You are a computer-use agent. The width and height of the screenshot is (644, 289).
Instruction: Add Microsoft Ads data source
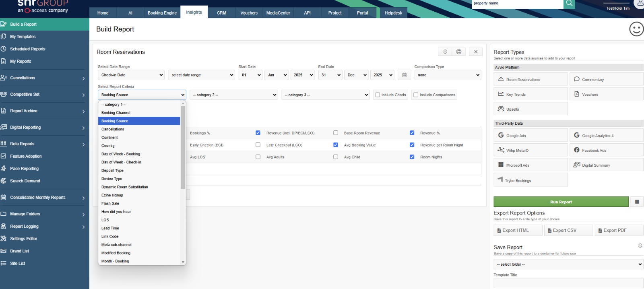530,165
